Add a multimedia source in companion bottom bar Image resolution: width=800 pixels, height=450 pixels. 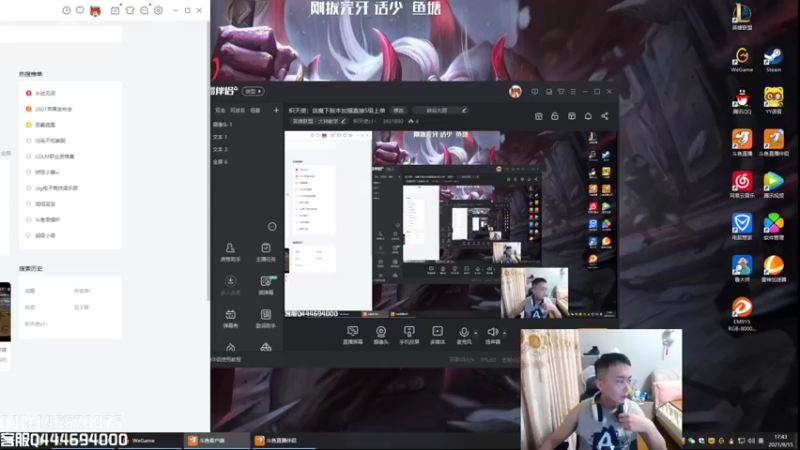437,335
